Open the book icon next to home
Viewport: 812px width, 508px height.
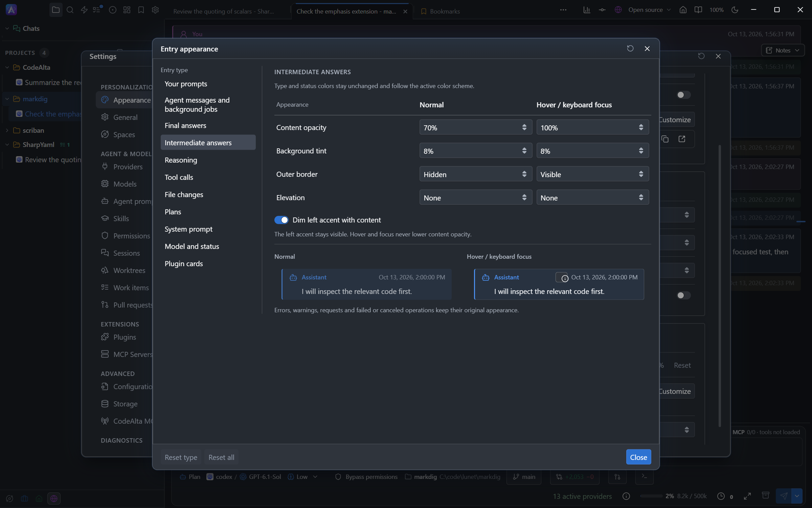(698, 10)
